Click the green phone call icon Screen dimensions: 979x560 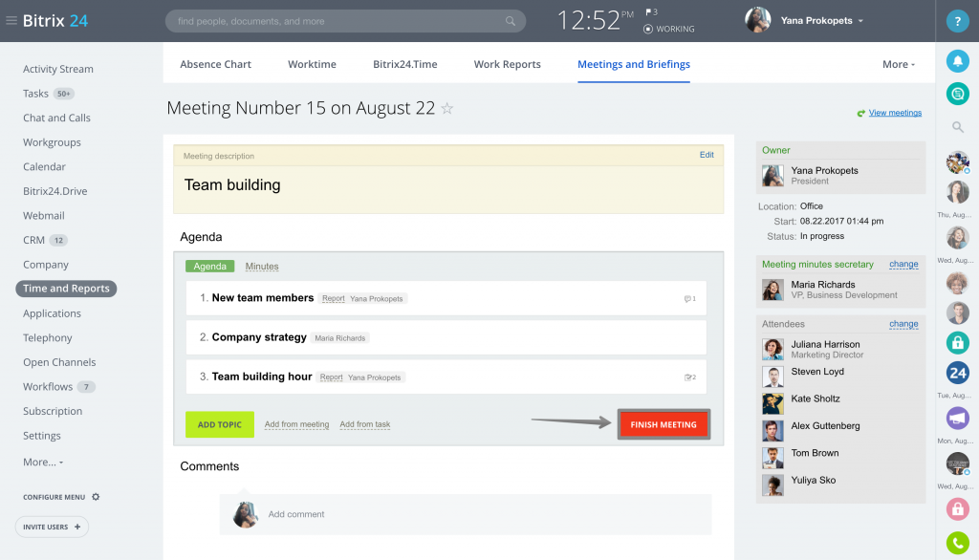click(957, 543)
